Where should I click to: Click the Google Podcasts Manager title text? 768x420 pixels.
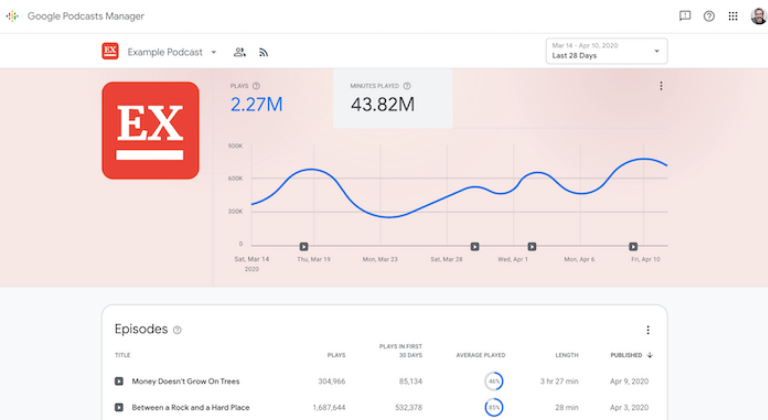(86, 16)
